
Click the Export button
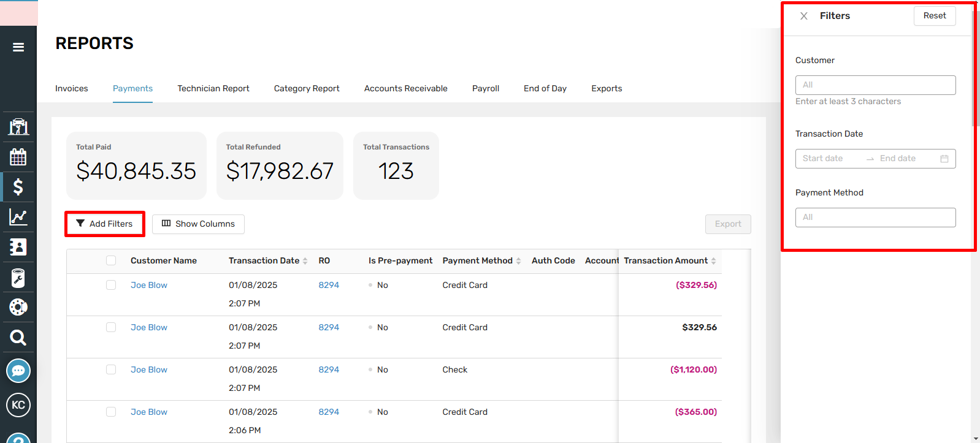[728, 224]
